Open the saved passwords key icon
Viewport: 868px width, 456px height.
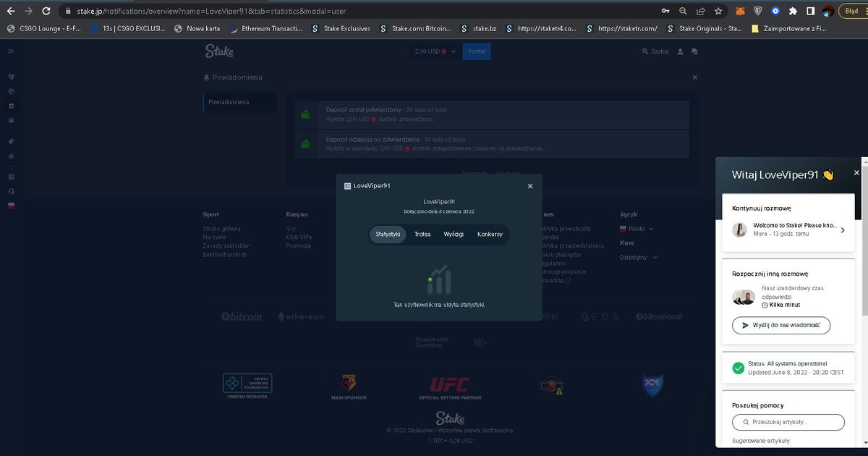[x=665, y=12]
